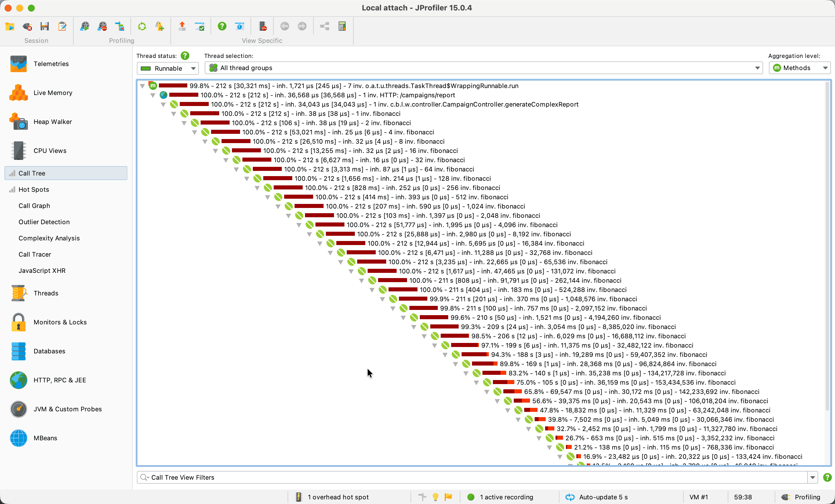Click the pin icon in the status bar
Viewport: 835px width, 504px height.
(422, 497)
